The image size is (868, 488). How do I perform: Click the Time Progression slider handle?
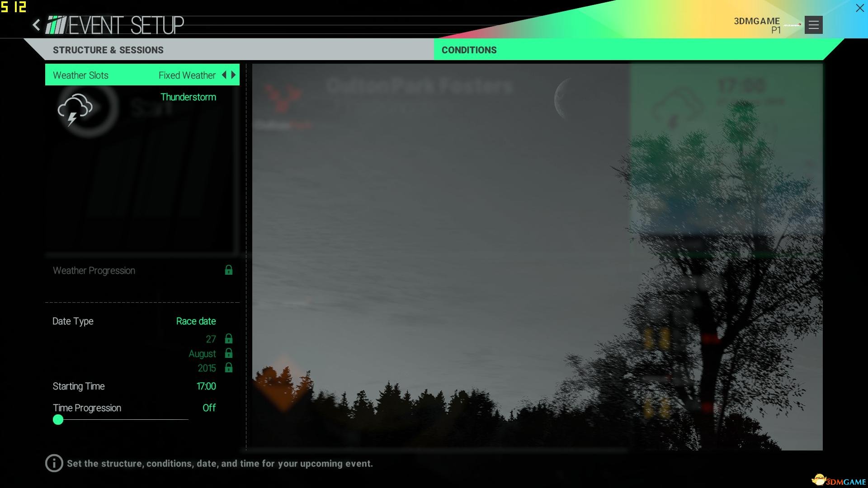click(x=58, y=420)
